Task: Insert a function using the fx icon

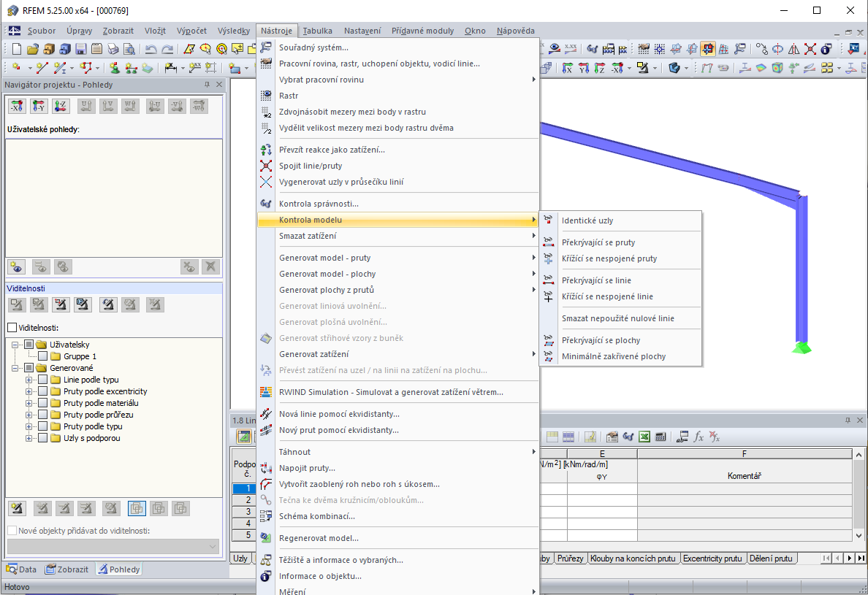Action: (x=698, y=437)
